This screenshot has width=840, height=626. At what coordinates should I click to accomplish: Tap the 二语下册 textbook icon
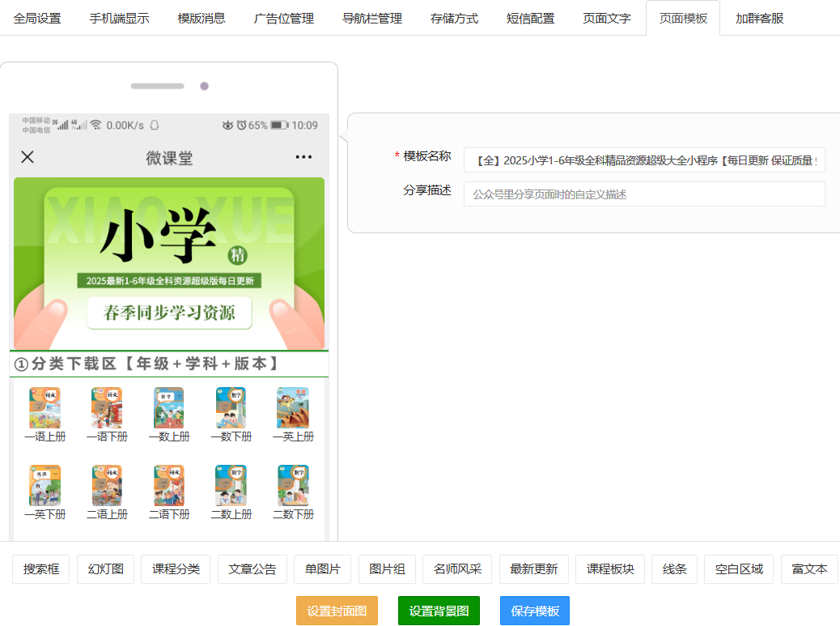click(169, 485)
